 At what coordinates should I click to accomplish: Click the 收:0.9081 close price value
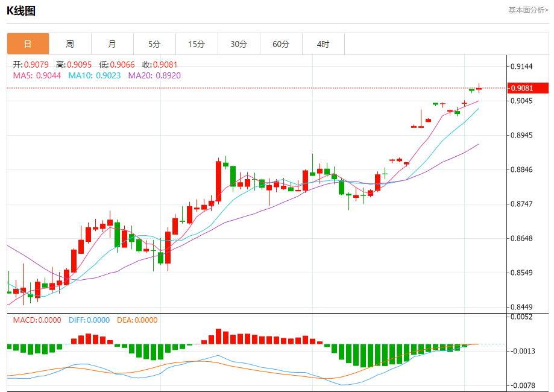pos(160,65)
